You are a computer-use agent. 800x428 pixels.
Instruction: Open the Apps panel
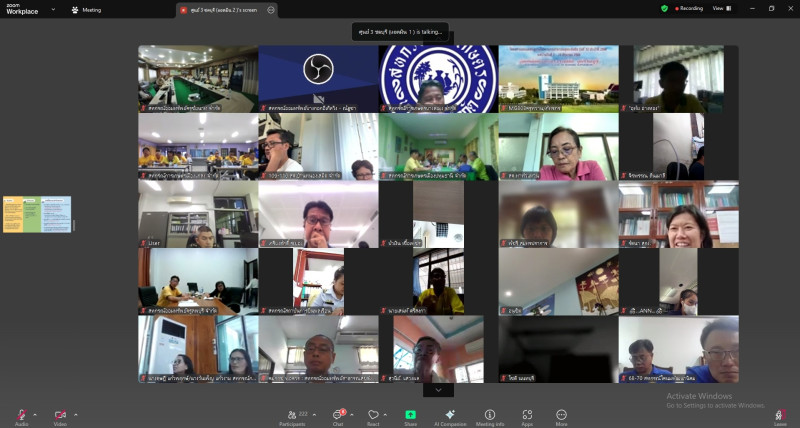(527, 417)
